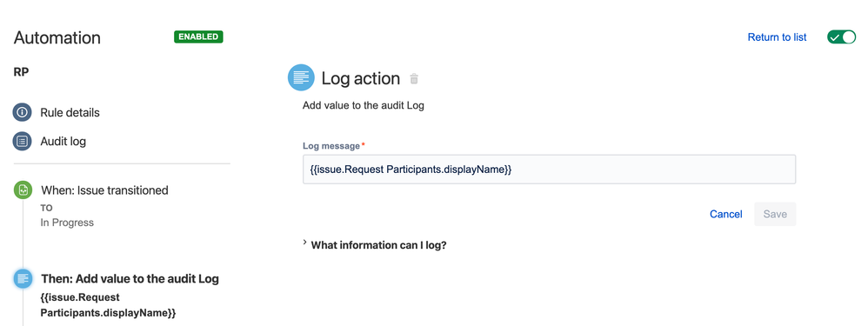This screenshot has width=868, height=326.
Task: Save the log action
Action: 775,214
